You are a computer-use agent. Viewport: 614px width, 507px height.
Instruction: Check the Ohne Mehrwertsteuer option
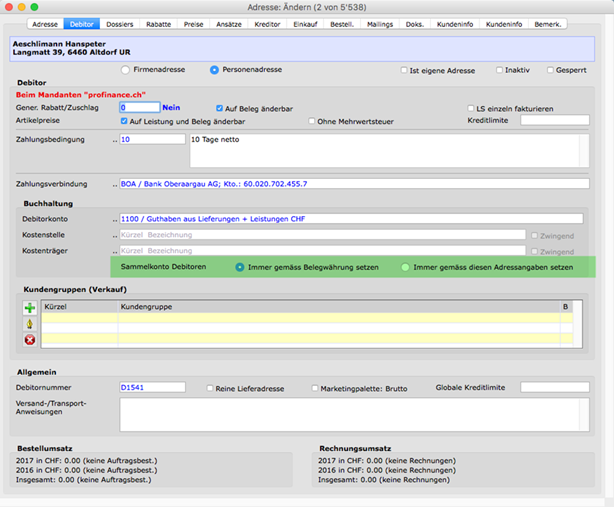[x=313, y=121]
